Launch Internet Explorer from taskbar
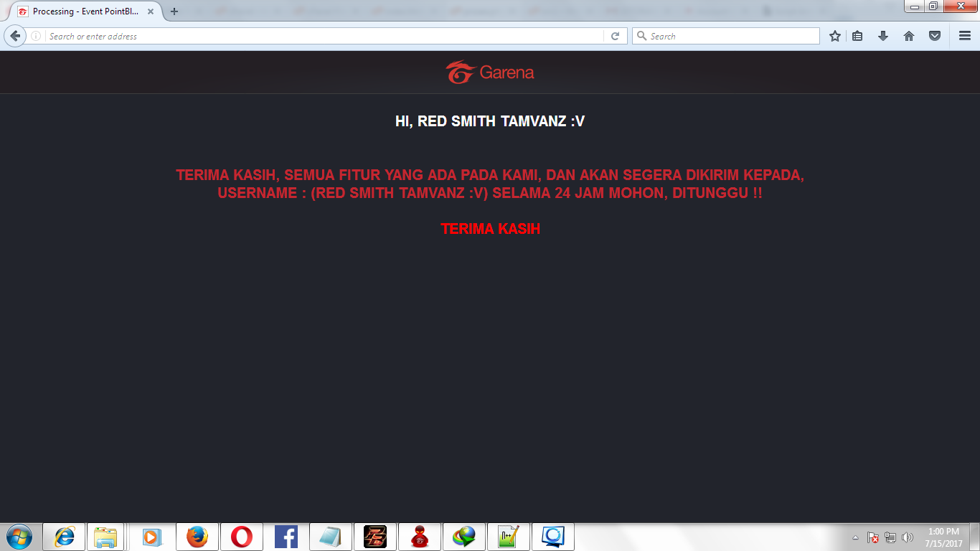The height and width of the screenshot is (551, 980). pos(64,537)
